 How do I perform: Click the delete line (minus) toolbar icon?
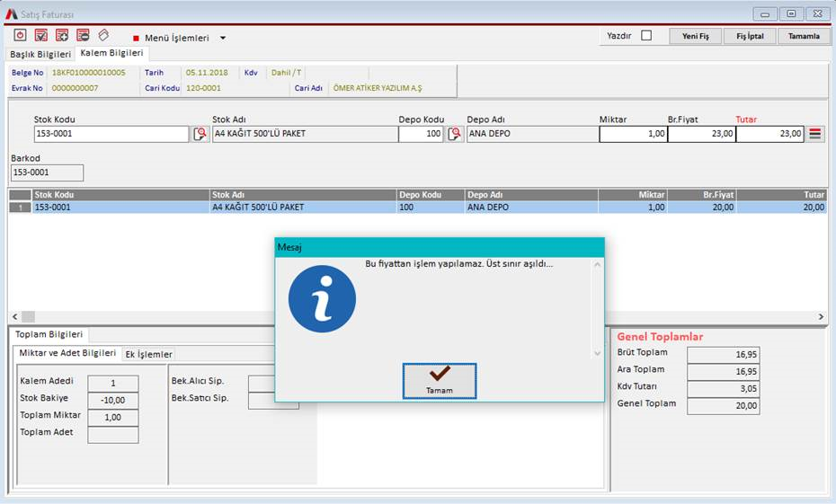point(83,35)
